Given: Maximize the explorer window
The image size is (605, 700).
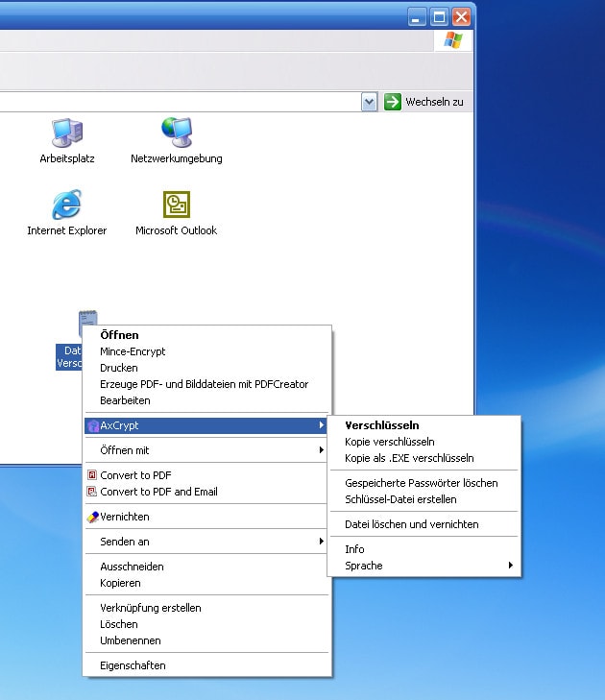Looking at the screenshot, I should [439, 17].
